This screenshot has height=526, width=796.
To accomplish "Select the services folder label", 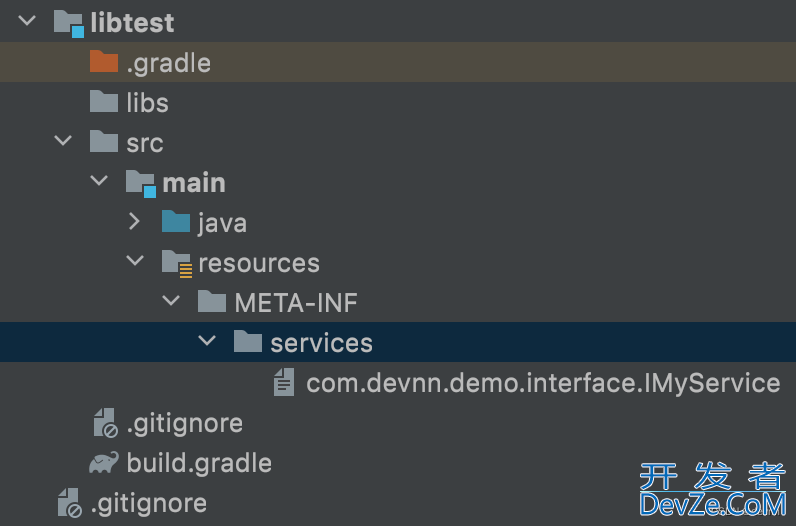I will [321, 343].
